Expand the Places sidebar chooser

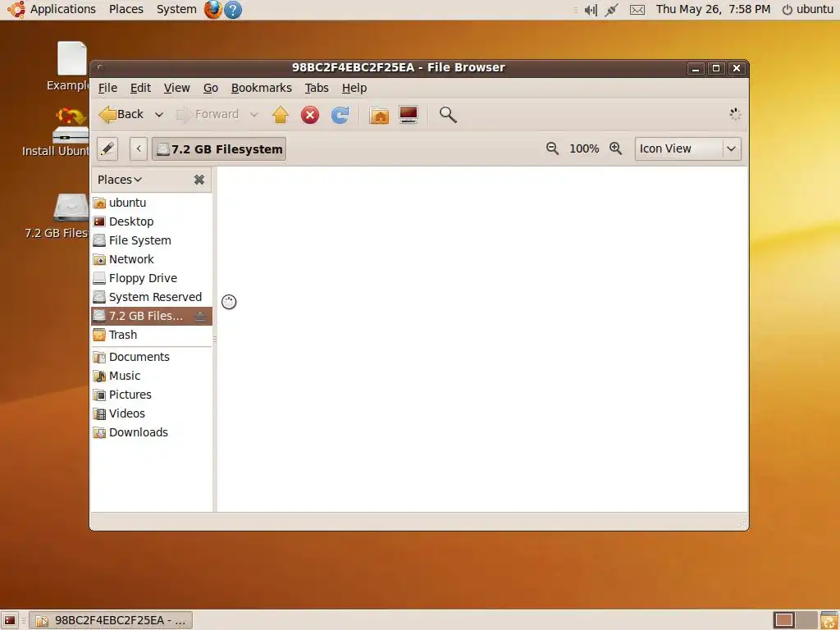[x=120, y=180]
